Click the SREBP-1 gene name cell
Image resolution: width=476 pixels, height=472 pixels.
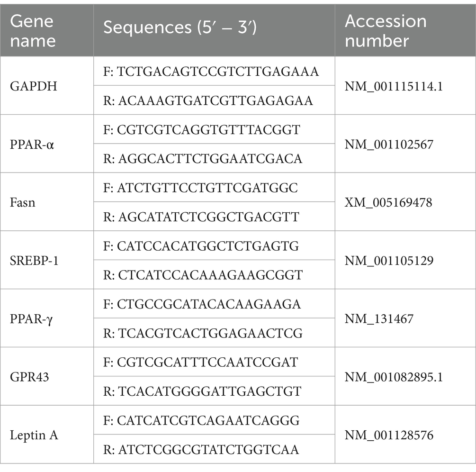pyautogui.click(x=47, y=260)
